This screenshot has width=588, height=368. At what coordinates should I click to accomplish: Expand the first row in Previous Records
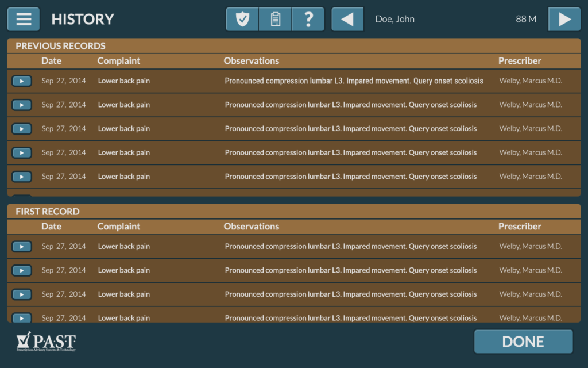coord(22,81)
